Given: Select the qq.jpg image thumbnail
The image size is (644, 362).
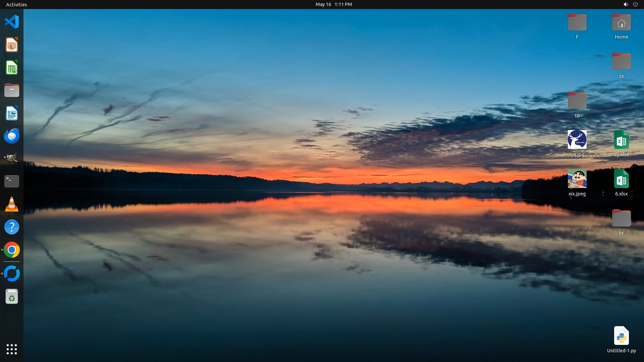Looking at the screenshot, I should click(x=577, y=140).
